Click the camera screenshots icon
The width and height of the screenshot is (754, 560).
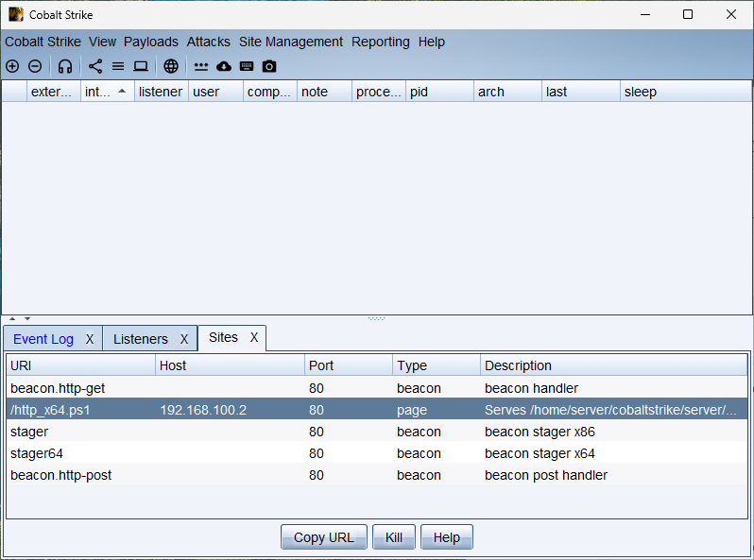269,66
